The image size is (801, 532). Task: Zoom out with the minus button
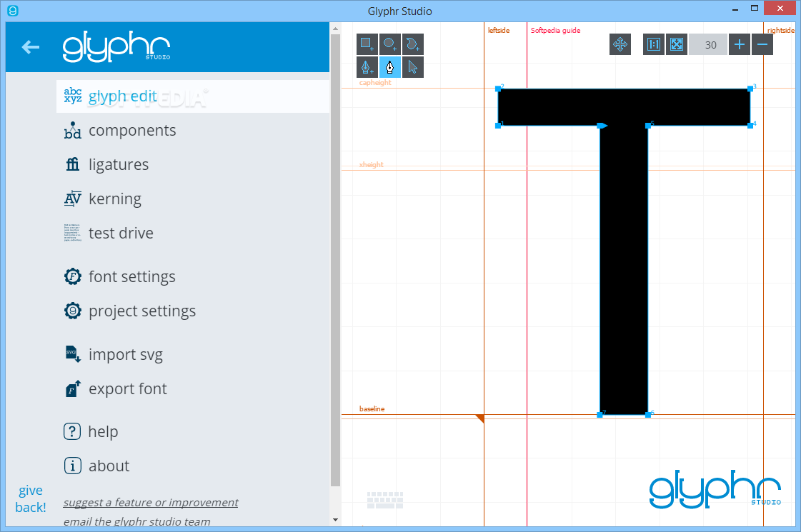pos(762,44)
